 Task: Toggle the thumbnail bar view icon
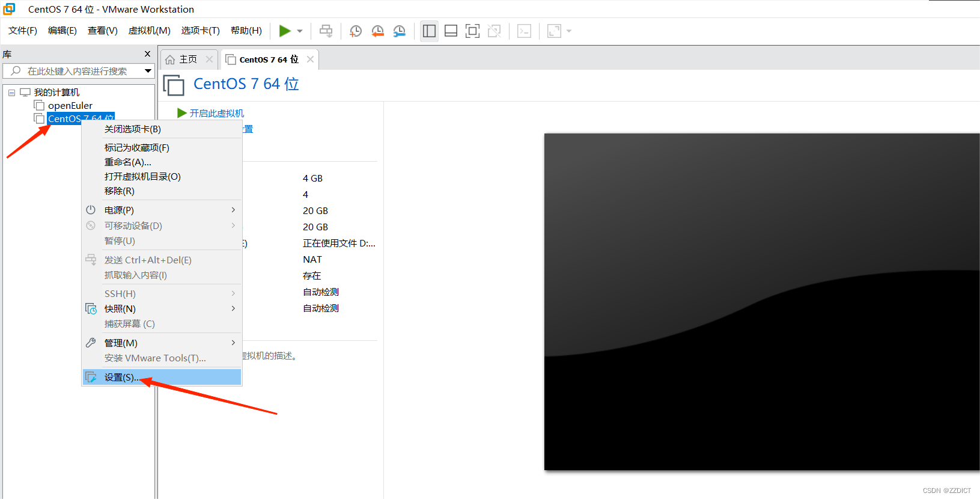coord(451,31)
